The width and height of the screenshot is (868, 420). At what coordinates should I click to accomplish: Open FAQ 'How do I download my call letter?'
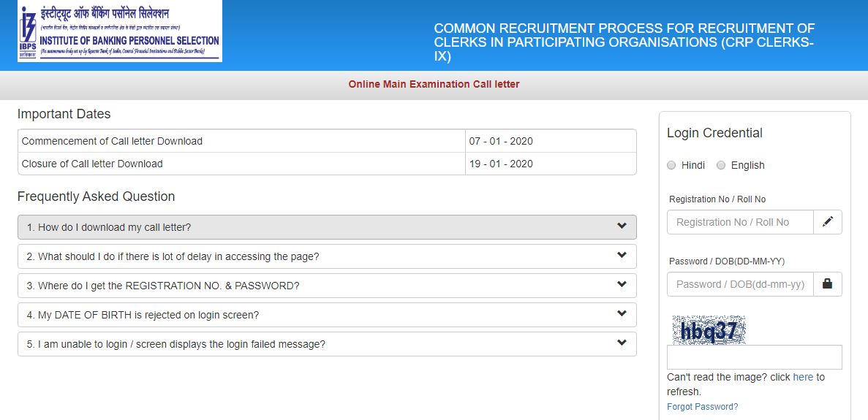(109, 227)
